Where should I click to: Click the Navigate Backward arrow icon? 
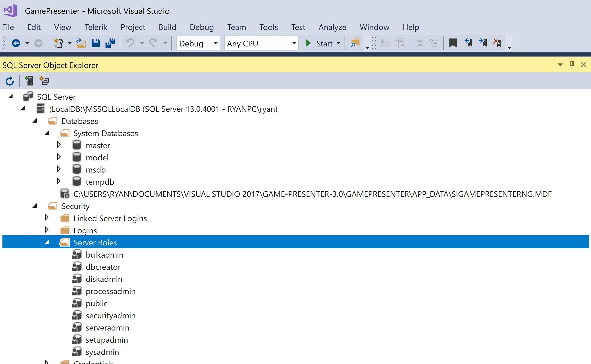[x=16, y=43]
